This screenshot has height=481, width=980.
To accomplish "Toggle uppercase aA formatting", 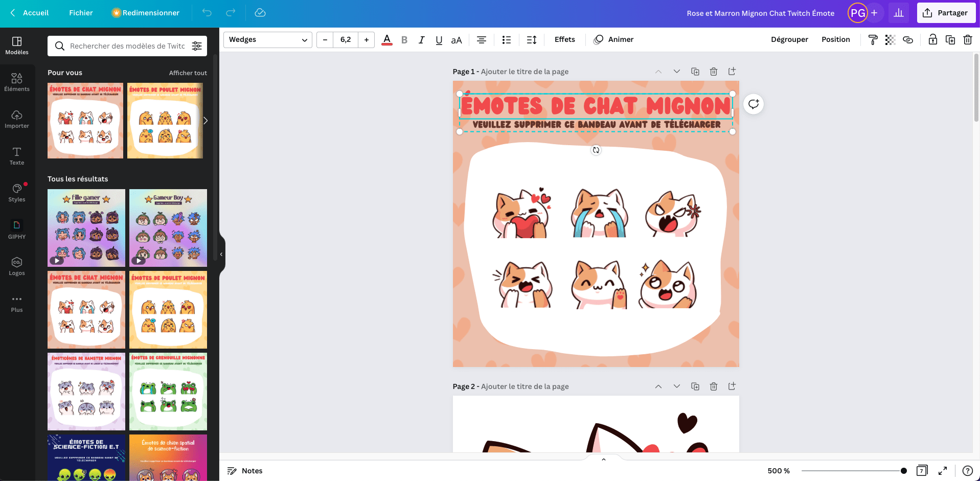I will 457,40.
